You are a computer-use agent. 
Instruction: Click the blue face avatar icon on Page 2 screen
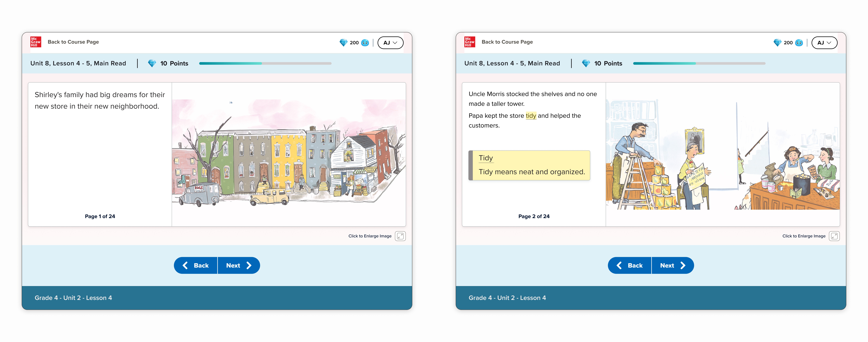tap(799, 43)
